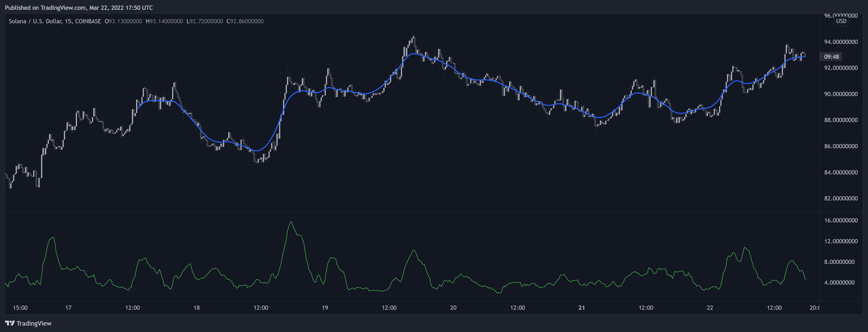Click the 09:48 countdown price label

831,57
